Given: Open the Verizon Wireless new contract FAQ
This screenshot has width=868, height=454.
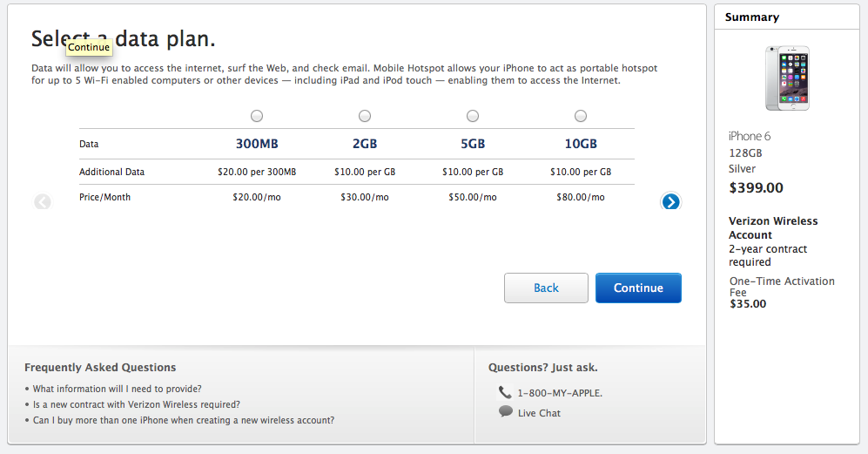Looking at the screenshot, I should tap(136, 404).
